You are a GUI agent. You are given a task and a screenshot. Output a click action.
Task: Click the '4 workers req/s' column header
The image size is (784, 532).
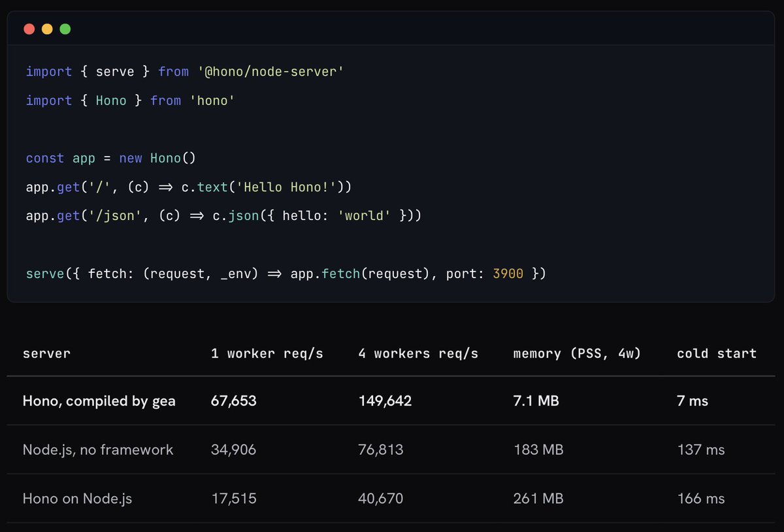418,354
